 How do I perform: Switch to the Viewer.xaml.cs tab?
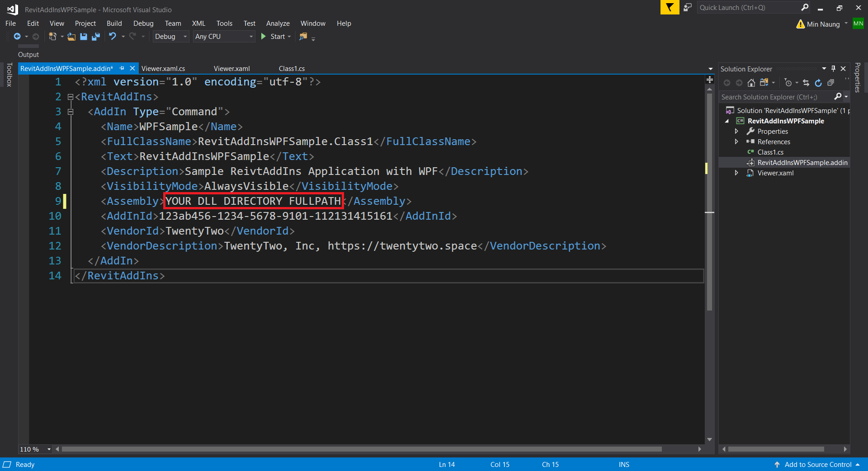click(163, 69)
